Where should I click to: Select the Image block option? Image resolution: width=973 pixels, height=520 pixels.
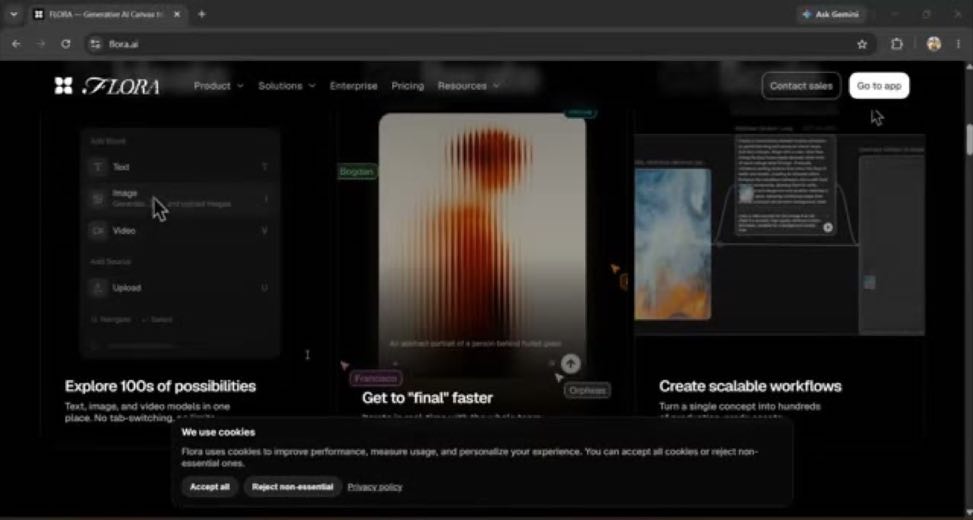[x=180, y=199]
